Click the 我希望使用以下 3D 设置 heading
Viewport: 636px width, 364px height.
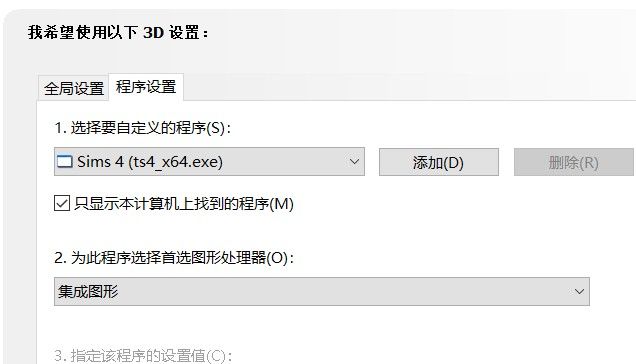[118, 32]
